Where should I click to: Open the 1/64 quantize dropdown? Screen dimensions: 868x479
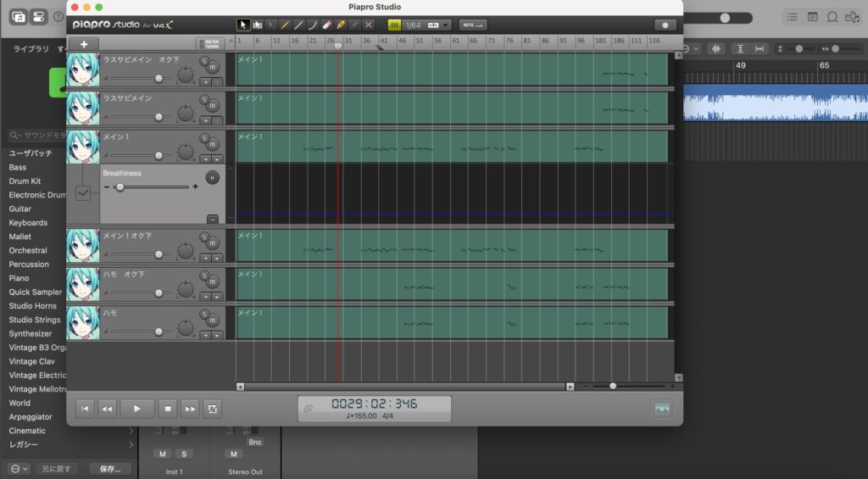tap(427, 25)
